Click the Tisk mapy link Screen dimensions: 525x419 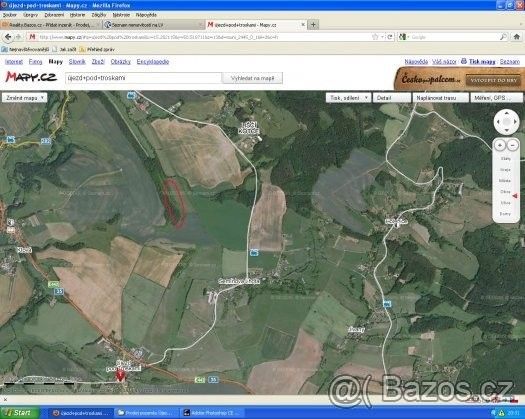482,62
